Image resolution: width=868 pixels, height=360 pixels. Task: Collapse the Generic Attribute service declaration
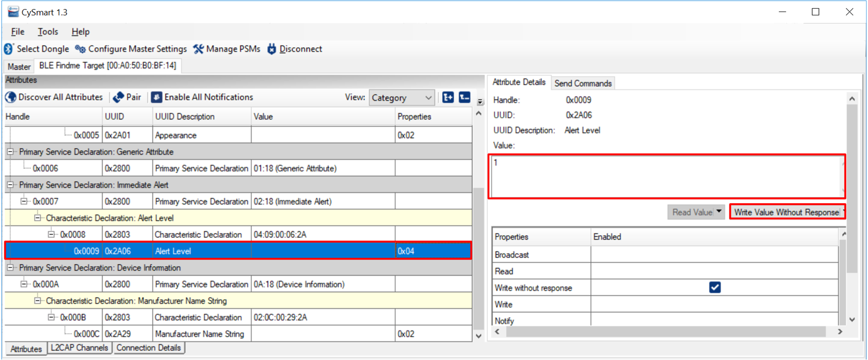coord(10,152)
